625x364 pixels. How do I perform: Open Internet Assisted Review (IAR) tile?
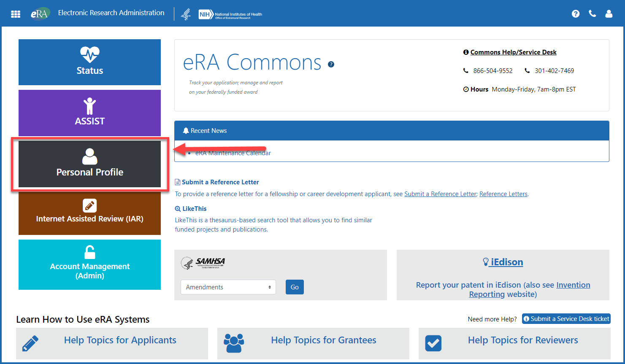pyautogui.click(x=89, y=213)
